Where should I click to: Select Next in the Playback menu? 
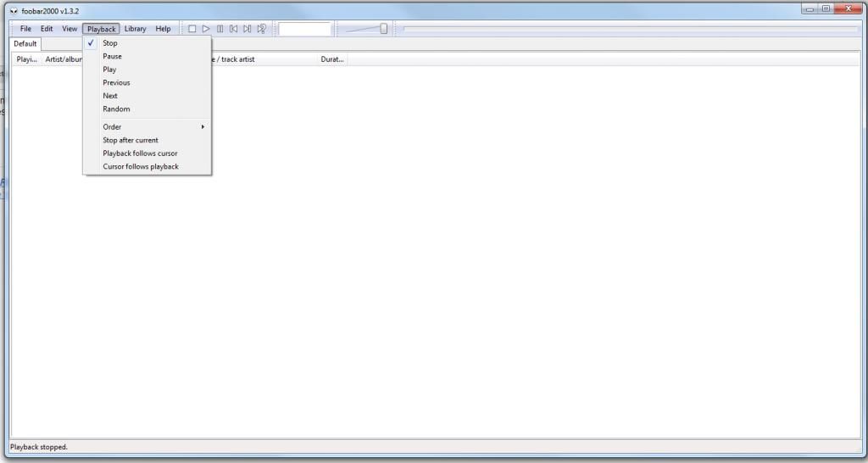point(147,96)
